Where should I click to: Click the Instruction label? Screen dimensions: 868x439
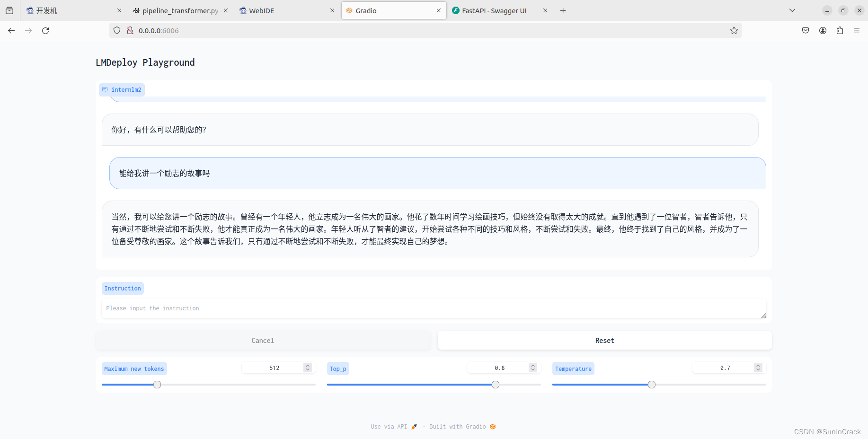click(123, 289)
